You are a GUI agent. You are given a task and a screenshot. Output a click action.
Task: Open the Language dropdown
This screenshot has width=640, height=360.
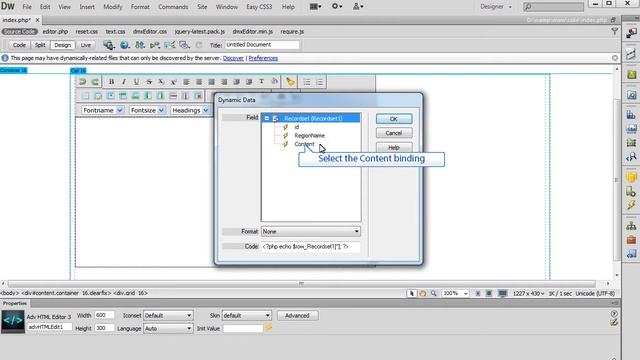(168, 328)
